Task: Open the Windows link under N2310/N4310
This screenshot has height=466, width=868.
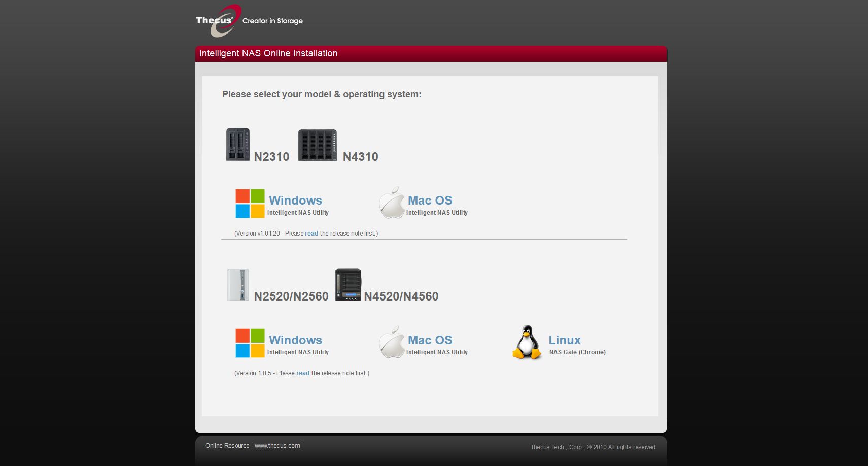Action: [295, 201]
